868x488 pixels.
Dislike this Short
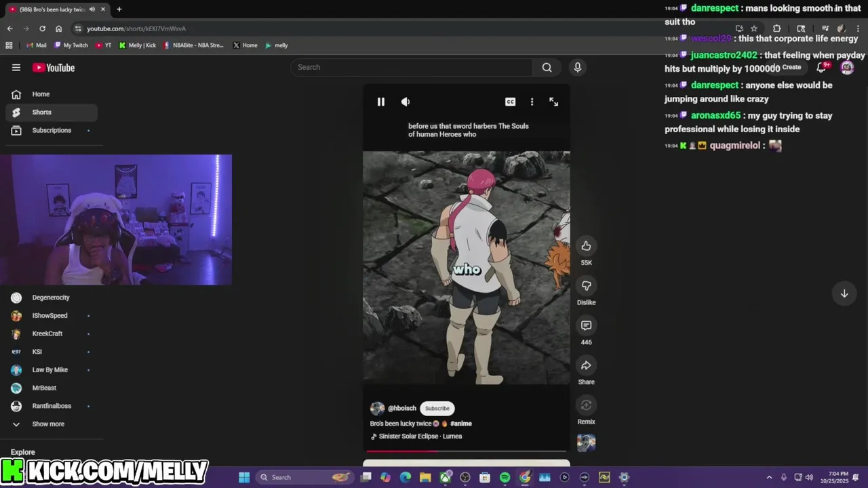coord(587,286)
